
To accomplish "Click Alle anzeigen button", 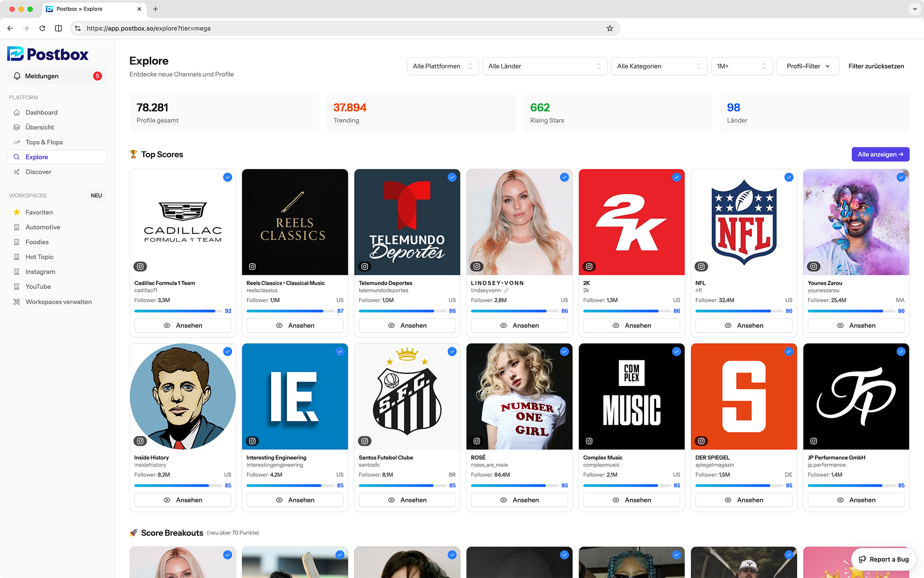I will 880,154.
